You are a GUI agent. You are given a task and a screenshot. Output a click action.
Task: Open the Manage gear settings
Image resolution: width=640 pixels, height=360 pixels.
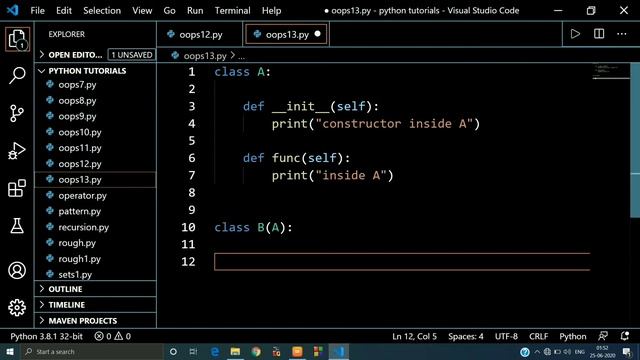click(17, 308)
